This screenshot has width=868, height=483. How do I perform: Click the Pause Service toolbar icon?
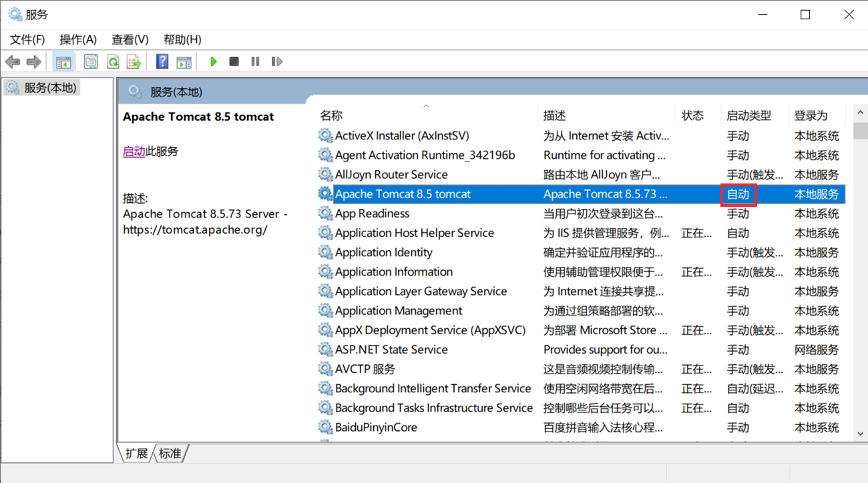(255, 62)
